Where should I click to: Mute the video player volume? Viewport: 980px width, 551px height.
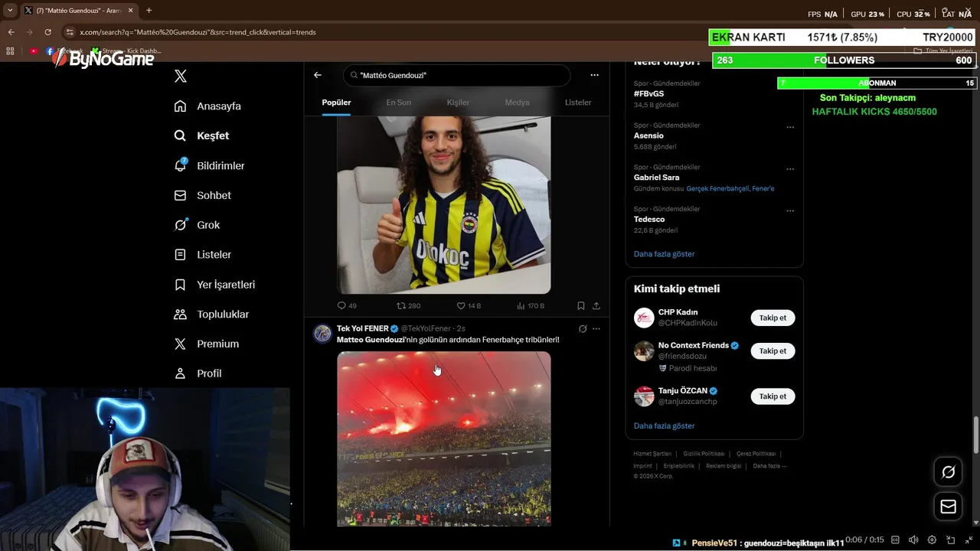pos(913,540)
